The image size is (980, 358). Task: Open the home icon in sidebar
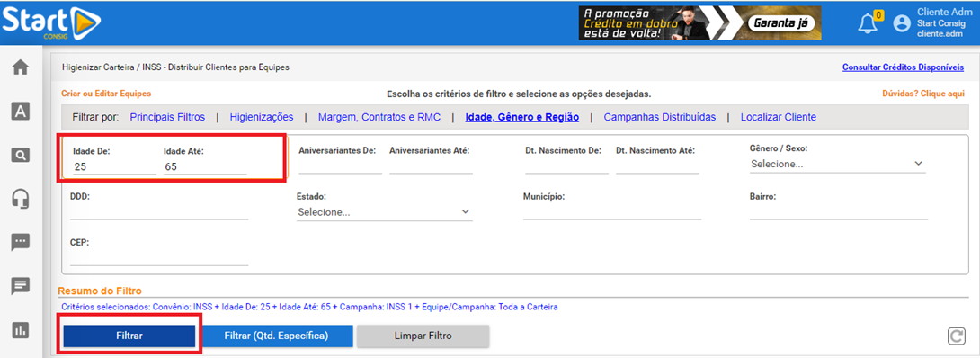click(x=21, y=67)
